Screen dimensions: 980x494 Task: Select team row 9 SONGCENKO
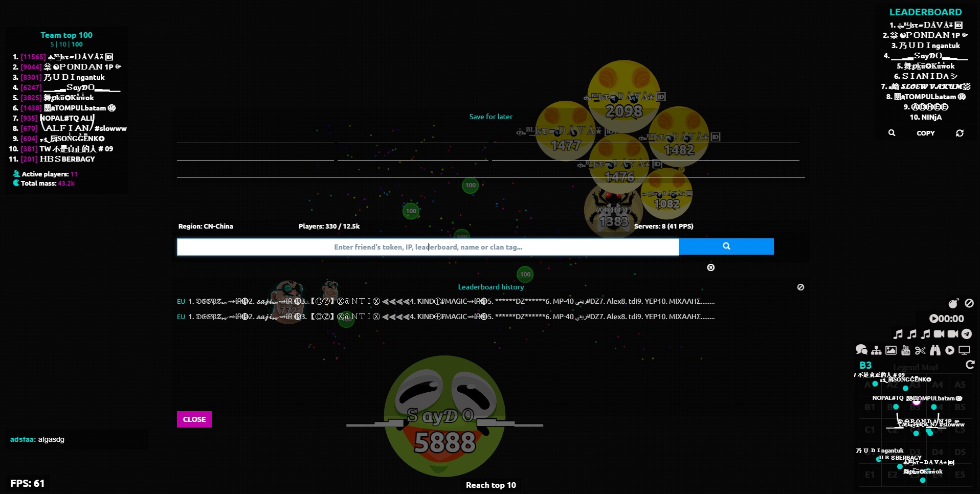pos(59,139)
